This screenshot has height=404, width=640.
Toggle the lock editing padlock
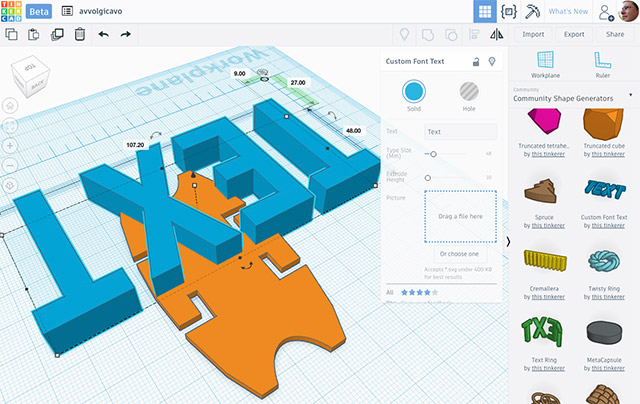coord(475,62)
